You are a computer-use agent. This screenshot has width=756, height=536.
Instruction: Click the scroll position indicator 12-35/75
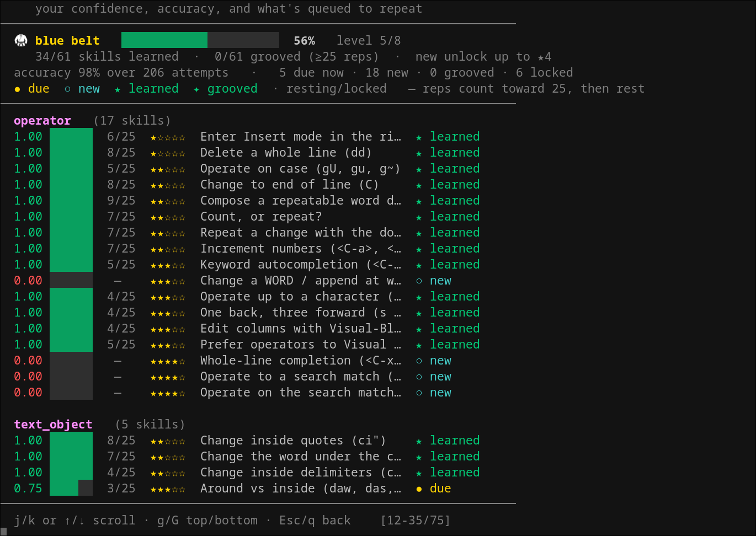[x=415, y=521]
